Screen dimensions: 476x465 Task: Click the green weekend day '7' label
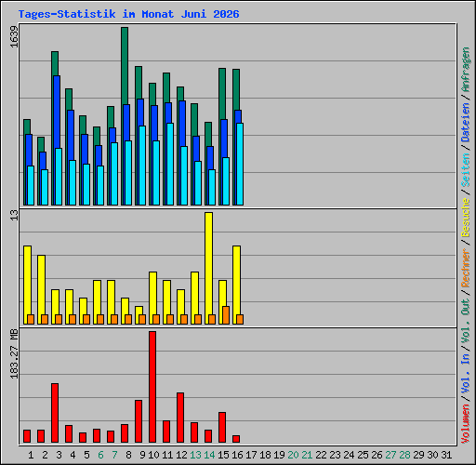tap(114, 455)
